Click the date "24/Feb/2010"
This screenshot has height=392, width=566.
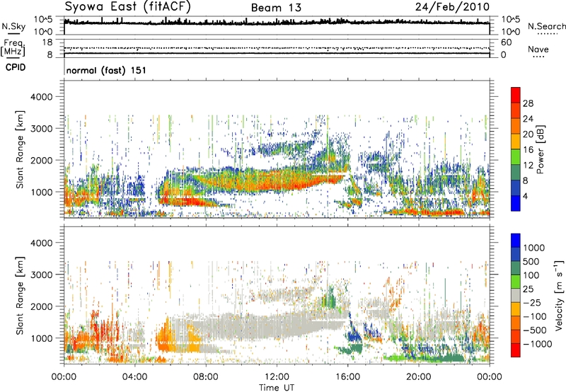pos(452,7)
